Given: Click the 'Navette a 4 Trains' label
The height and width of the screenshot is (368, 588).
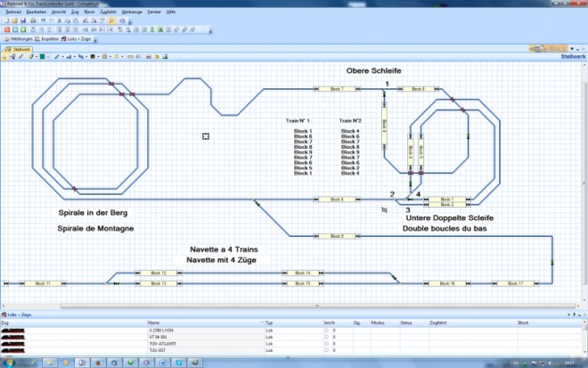Looking at the screenshot, I should (x=224, y=249).
